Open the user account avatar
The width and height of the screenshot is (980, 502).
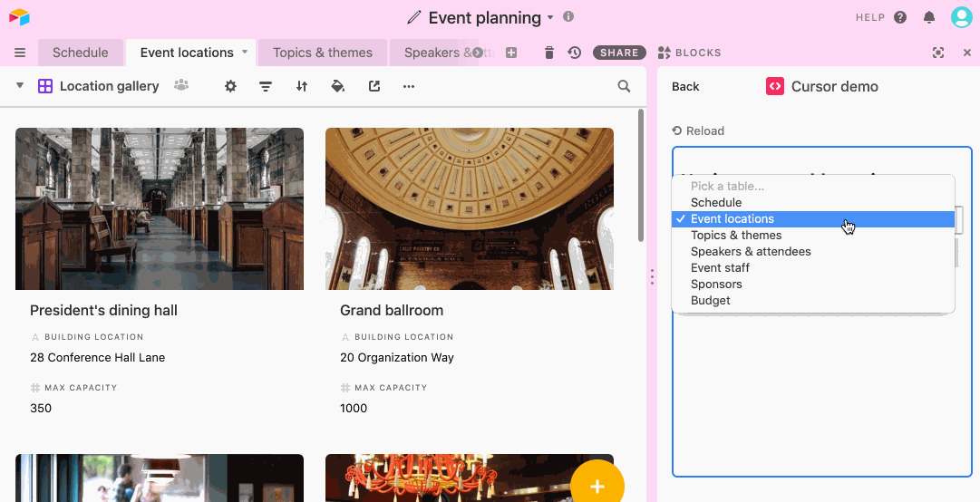pyautogui.click(x=961, y=17)
